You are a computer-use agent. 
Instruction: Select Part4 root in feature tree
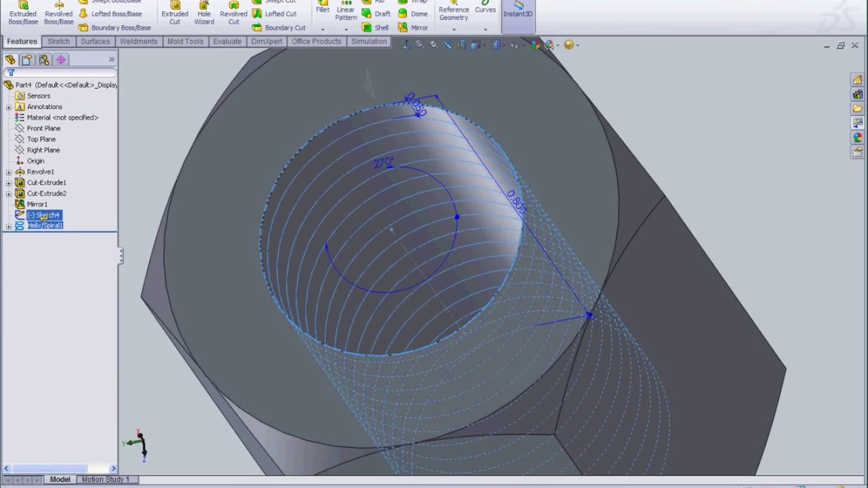tap(60, 85)
